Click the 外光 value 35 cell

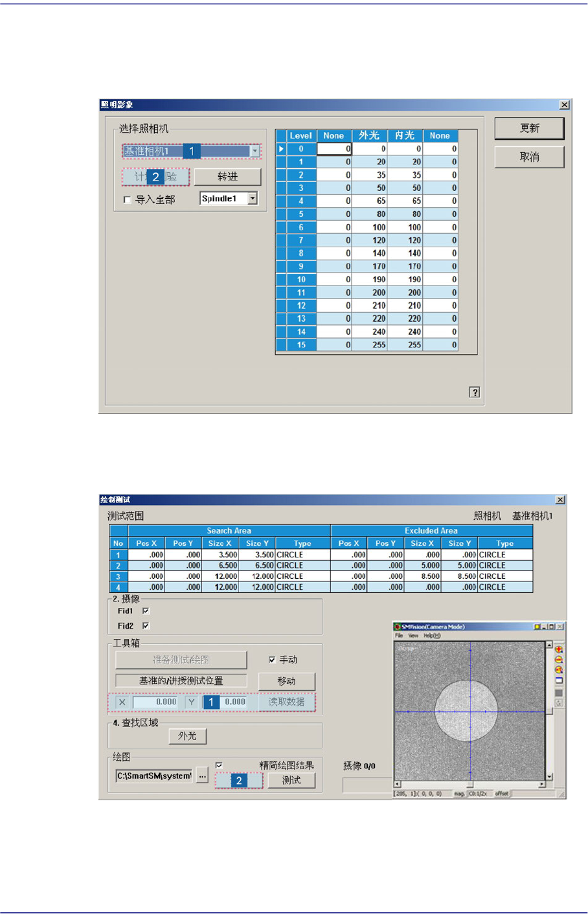pos(369,175)
